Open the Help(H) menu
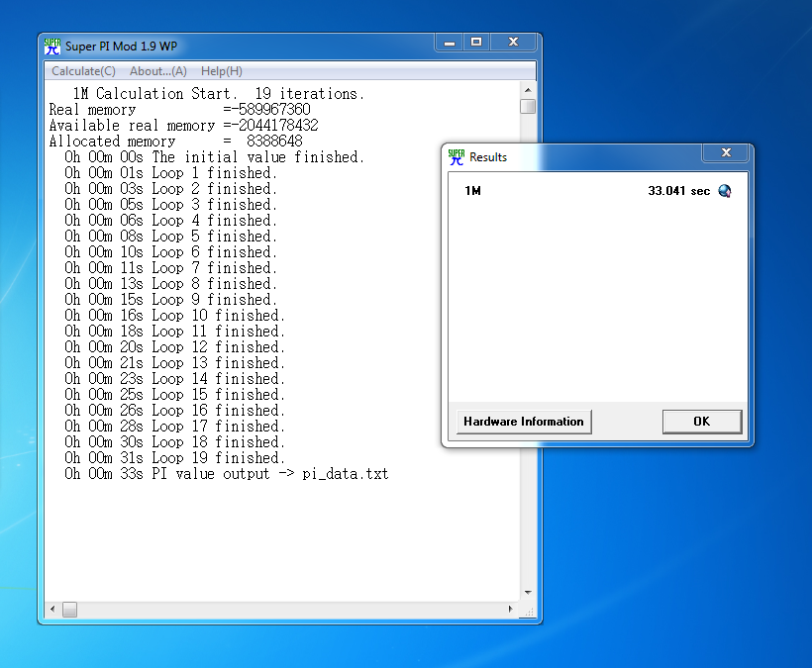The height and width of the screenshot is (668, 812). point(221,71)
